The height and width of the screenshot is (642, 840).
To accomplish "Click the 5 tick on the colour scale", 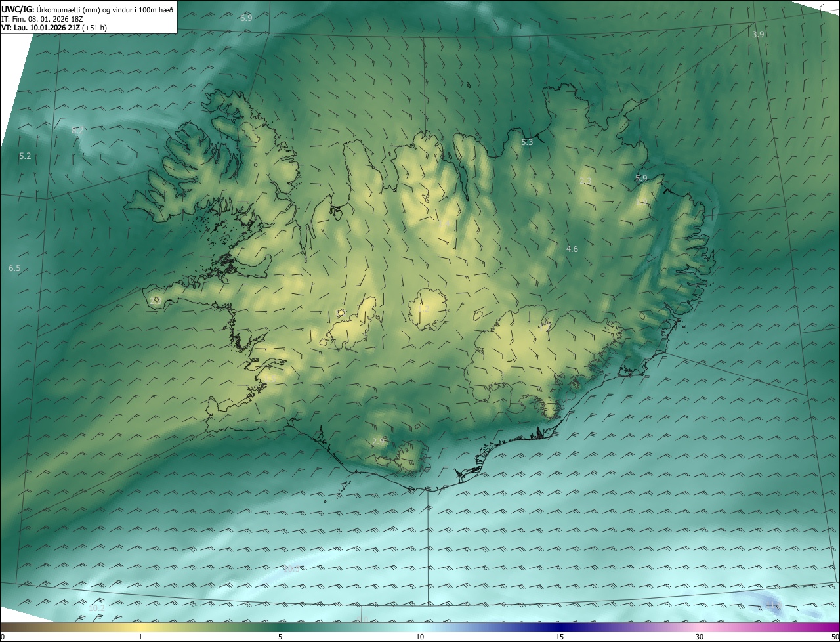I will [280, 637].
